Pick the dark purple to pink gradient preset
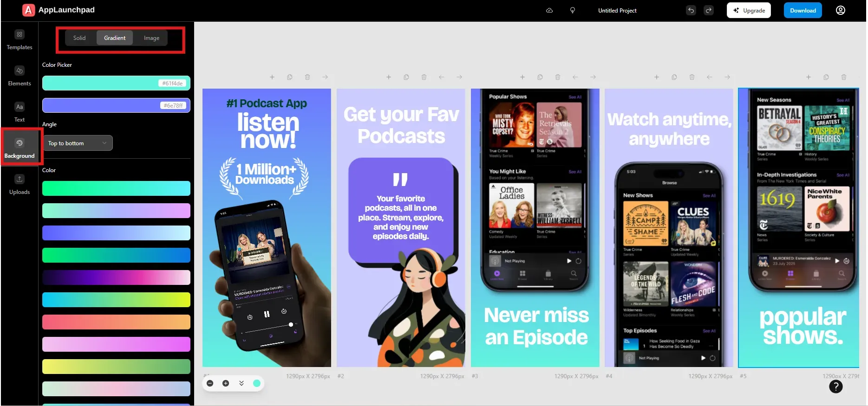 pos(116,277)
